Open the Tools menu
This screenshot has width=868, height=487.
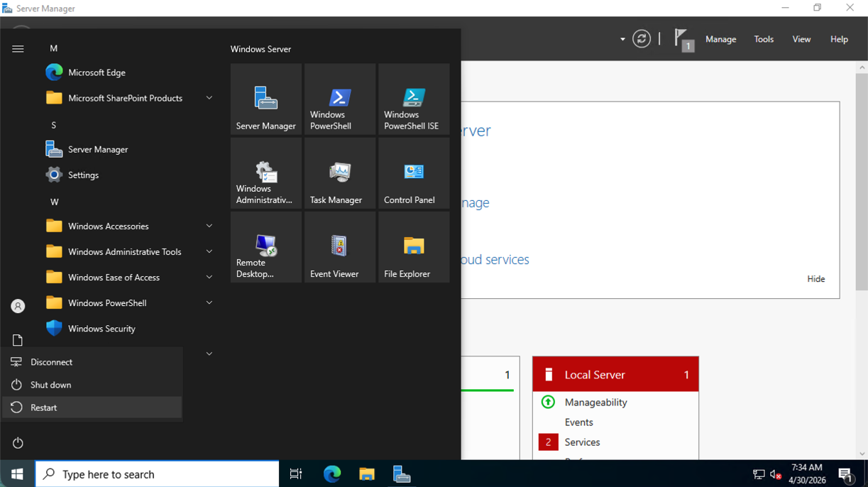tap(764, 39)
